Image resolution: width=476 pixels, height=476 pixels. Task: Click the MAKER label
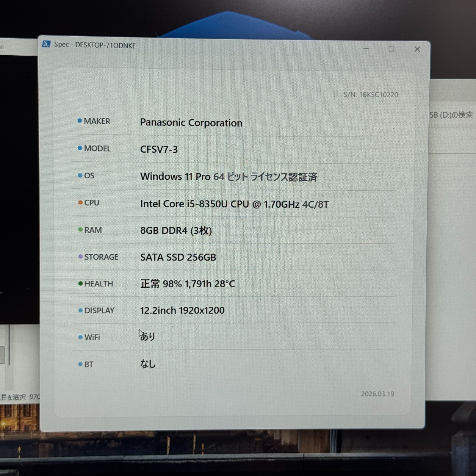(x=97, y=121)
